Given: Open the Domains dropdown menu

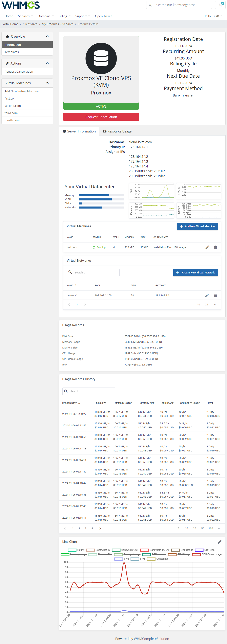Looking at the screenshot, I should pos(46,16).
